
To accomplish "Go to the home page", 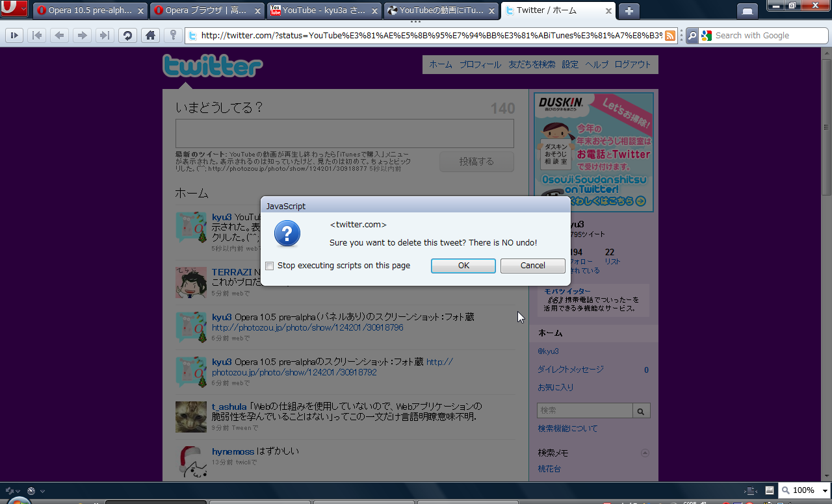I will click(150, 36).
